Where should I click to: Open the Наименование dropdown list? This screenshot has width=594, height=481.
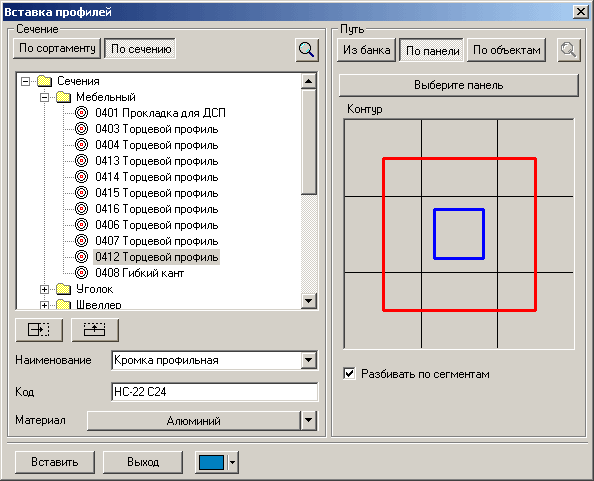[309, 360]
